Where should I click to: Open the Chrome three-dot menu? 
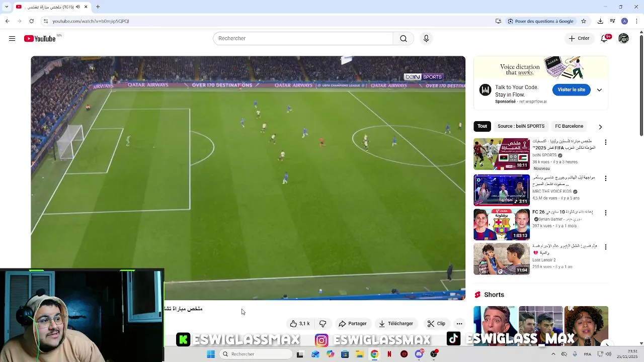tap(636, 21)
